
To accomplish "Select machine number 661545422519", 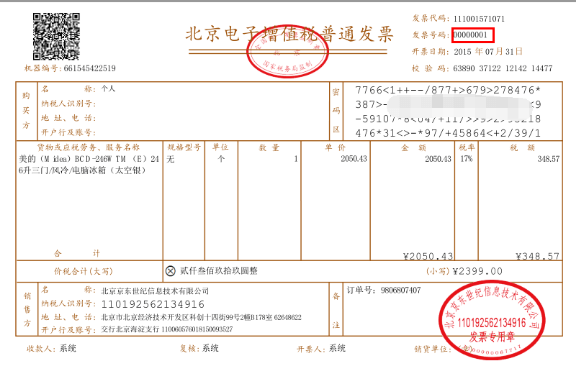I will click(x=90, y=68).
